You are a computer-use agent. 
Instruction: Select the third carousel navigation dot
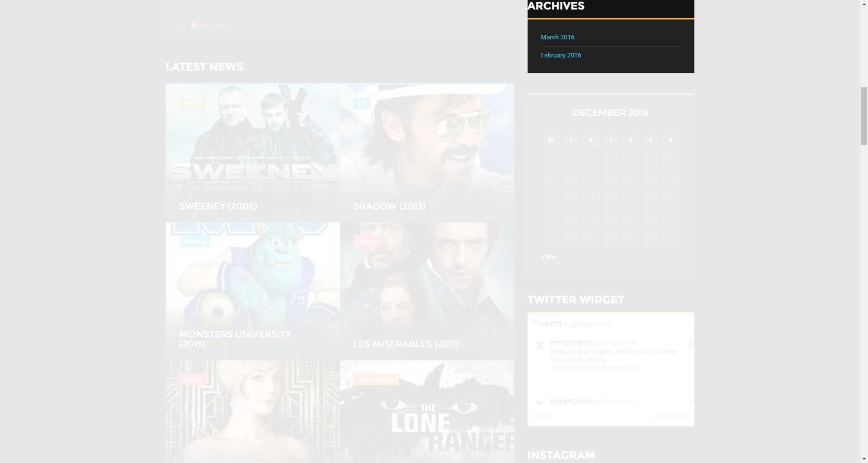[206, 25]
